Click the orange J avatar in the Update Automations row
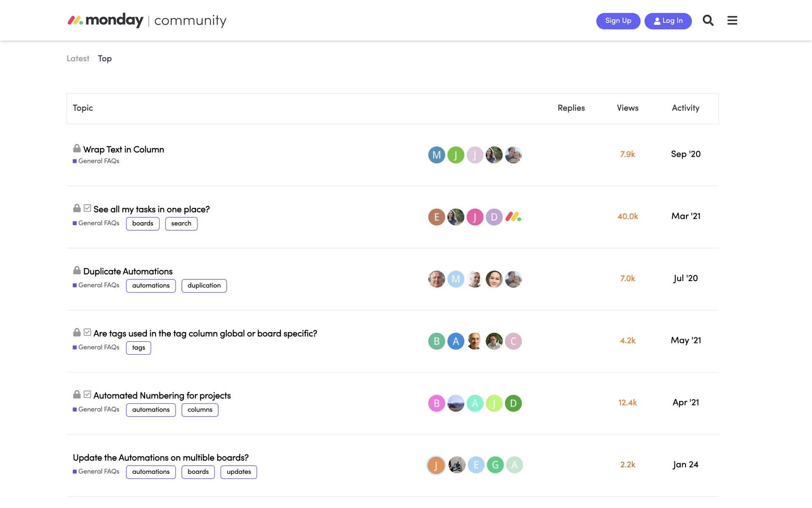Image resolution: width=812 pixels, height=508 pixels. click(436, 465)
